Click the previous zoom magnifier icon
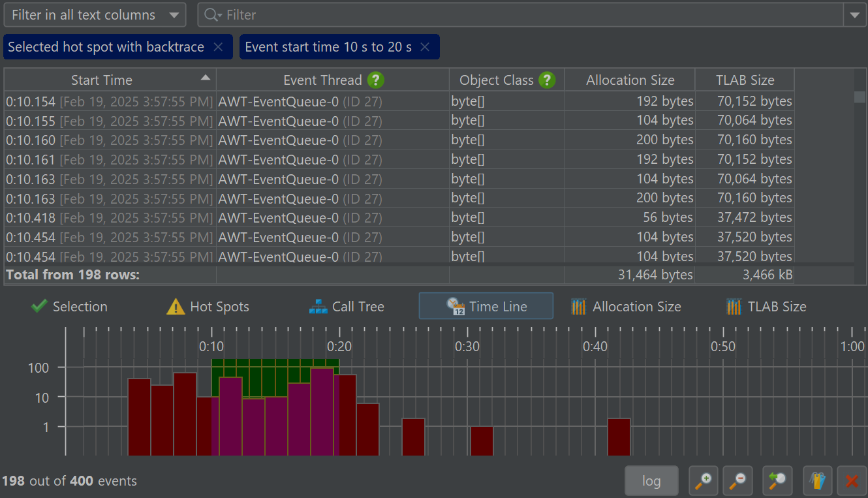Viewport: 868px width, 498px height. point(777,481)
